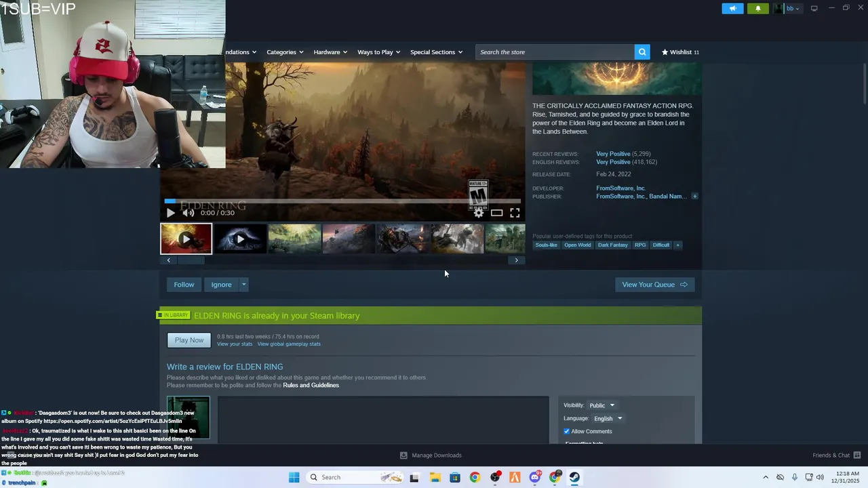The image size is (868, 488).
Task: Click Play Now button
Action: [189, 340]
